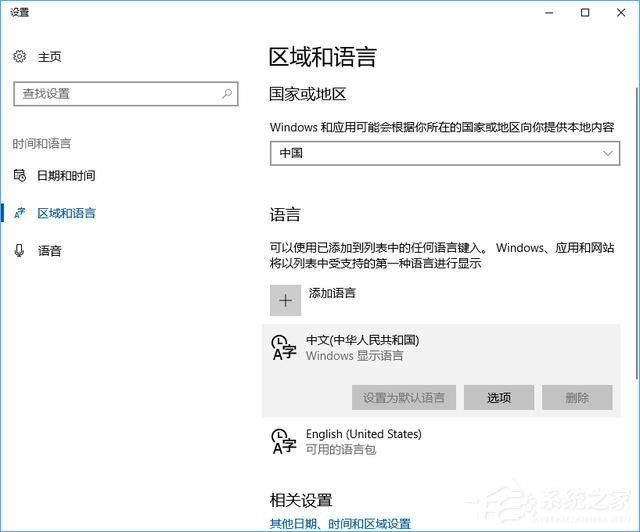Click Windows 显示语言 subtitle text
Viewport: 640px width, 532px height.
pyautogui.click(x=355, y=356)
